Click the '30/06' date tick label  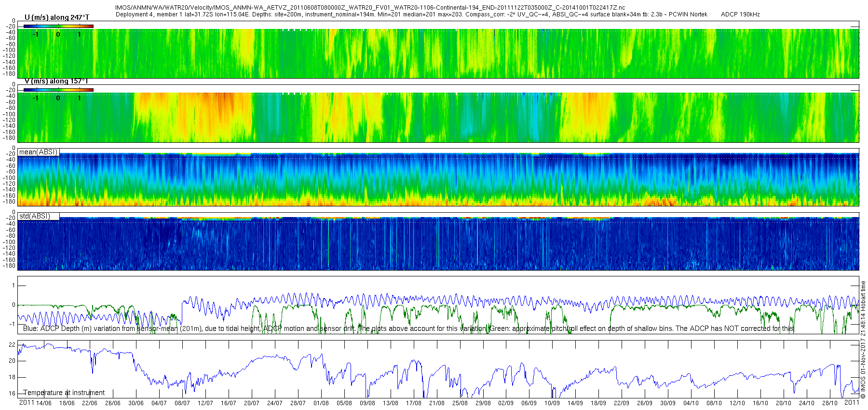point(136,403)
